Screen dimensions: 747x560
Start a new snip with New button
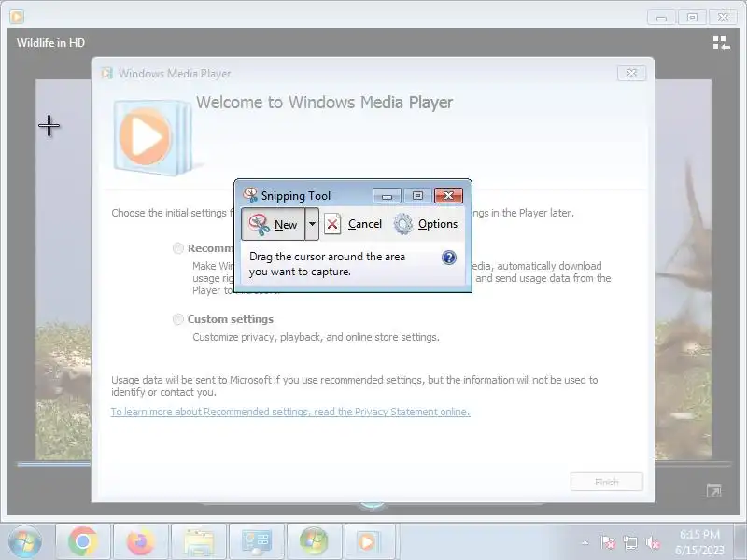[273, 224]
